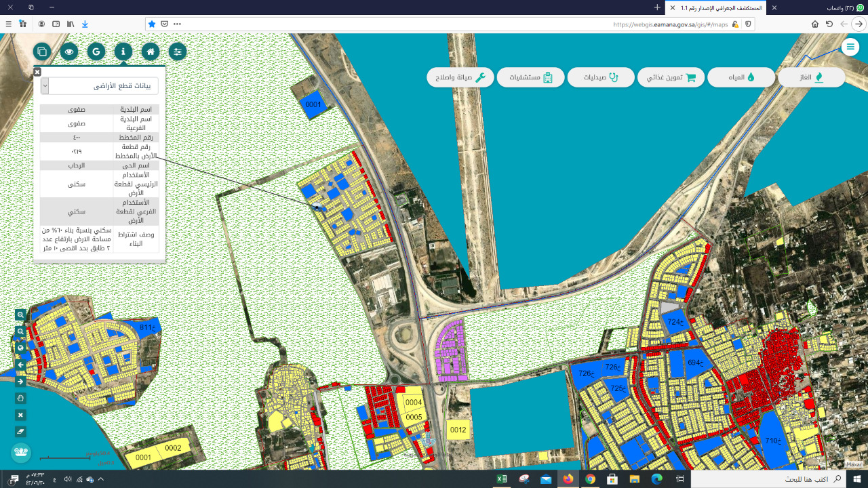Zoom out on the map

pos(20,331)
